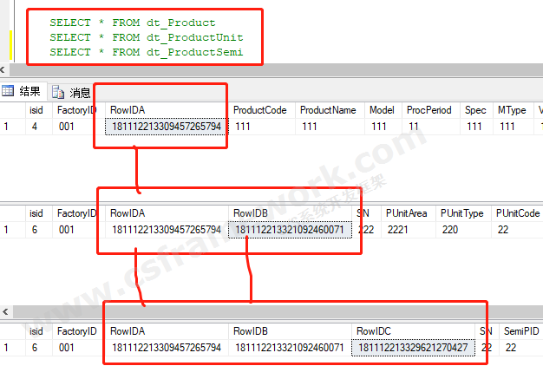Click the isid value 4 in first grid
The height and width of the screenshot is (392, 543).
[34, 127]
